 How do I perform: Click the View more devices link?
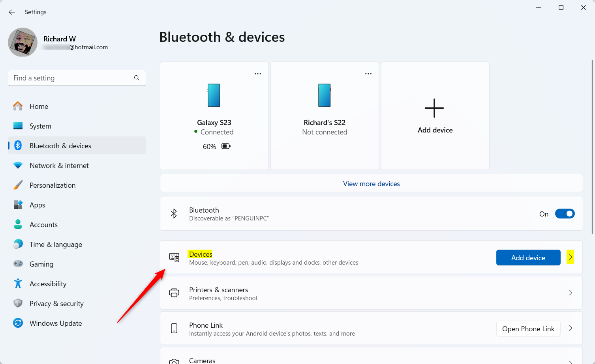371,183
